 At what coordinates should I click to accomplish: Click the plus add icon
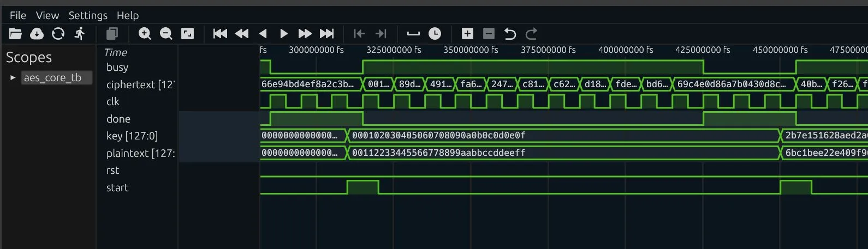pos(467,34)
